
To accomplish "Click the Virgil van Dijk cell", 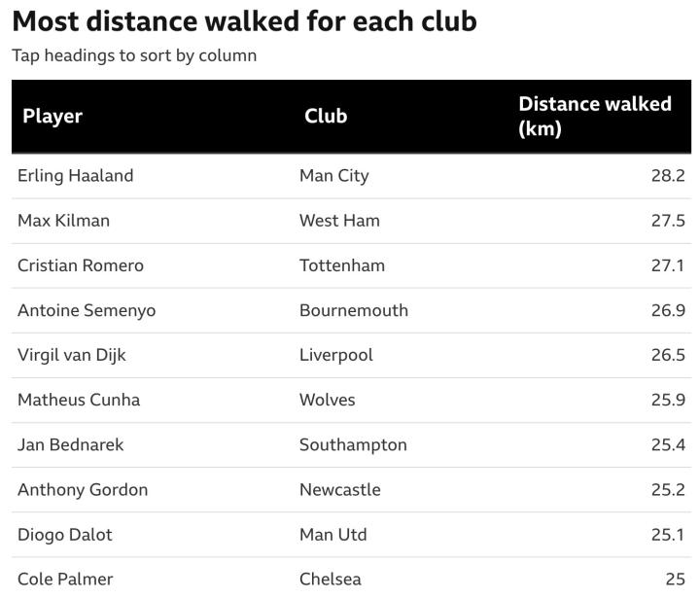I will tap(72, 355).
